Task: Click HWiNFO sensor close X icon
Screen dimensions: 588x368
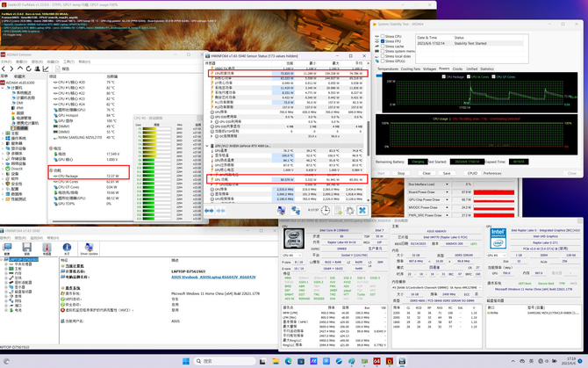Action: click(x=362, y=211)
